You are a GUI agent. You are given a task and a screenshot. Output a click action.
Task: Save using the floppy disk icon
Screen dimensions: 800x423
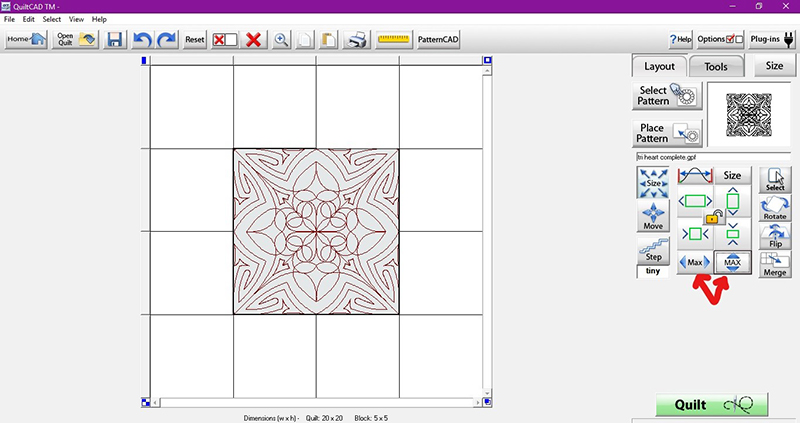[x=115, y=39]
